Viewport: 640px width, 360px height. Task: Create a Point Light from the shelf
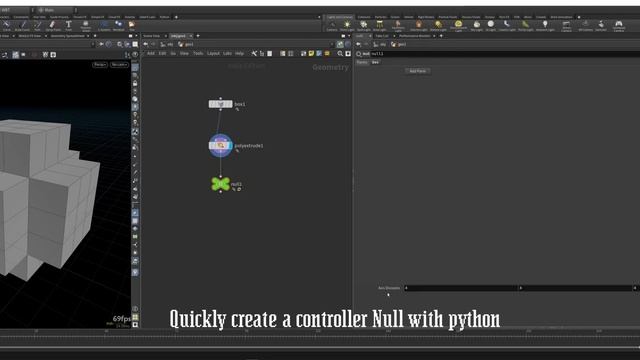[x=347, y=26]
